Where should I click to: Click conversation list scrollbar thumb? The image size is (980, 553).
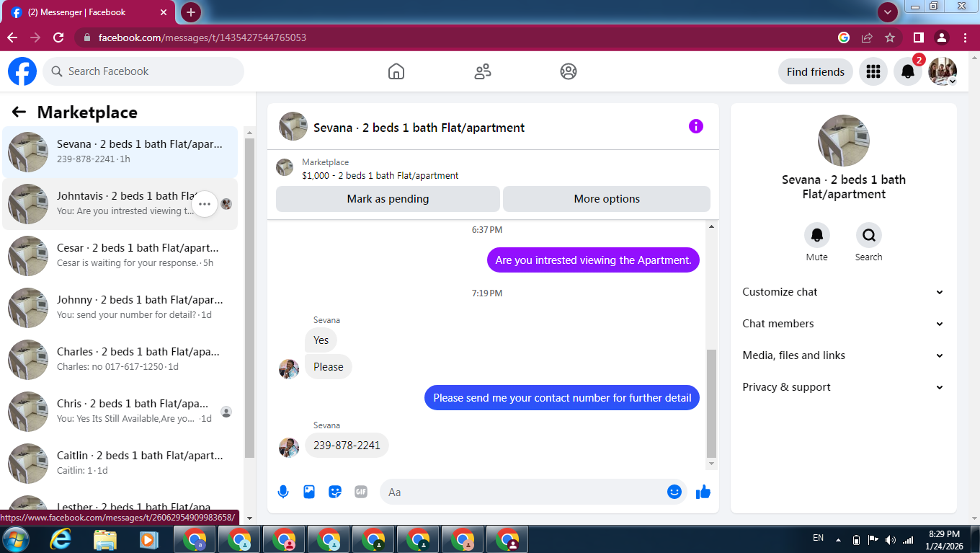(249, 298)
